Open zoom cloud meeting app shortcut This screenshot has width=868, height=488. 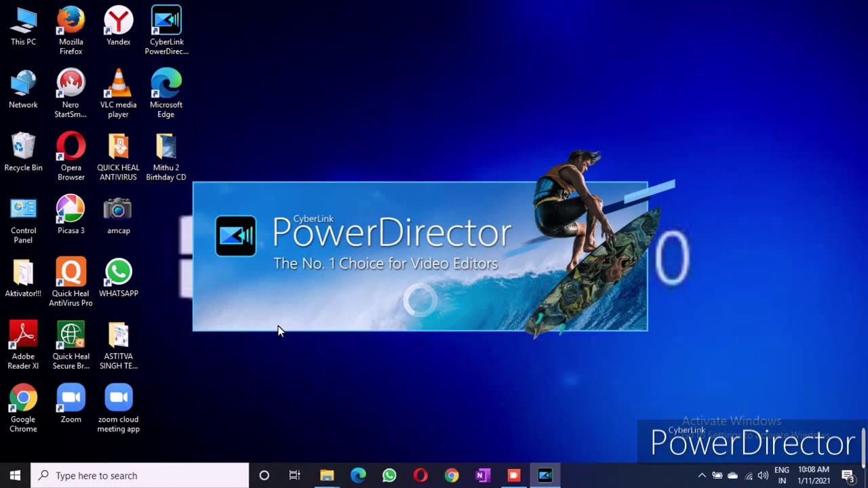click(x=118, y=409)
